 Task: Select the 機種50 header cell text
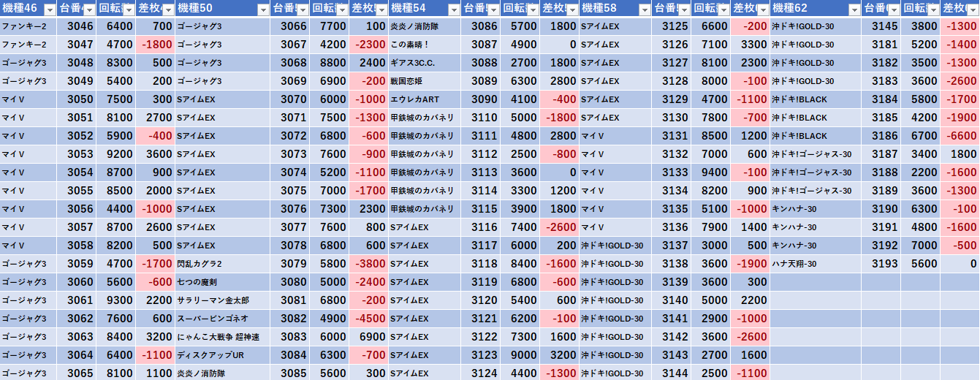click(x=195, y=9)
